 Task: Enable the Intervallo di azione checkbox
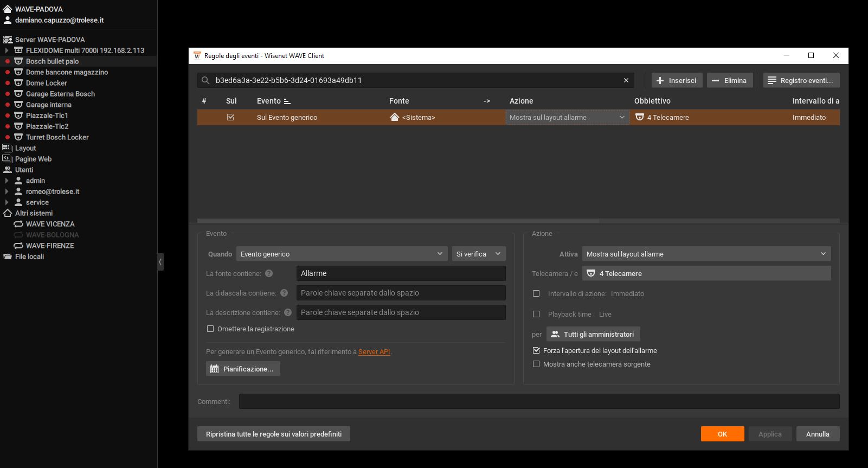point(536,293)
